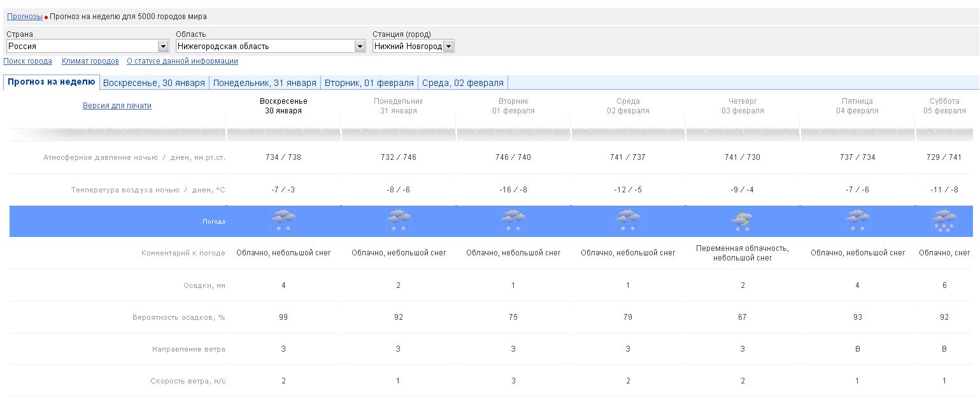Click Tuesday 01 February snow icon
The width and height of the screenshot is (980, 407).
(513, 221)
